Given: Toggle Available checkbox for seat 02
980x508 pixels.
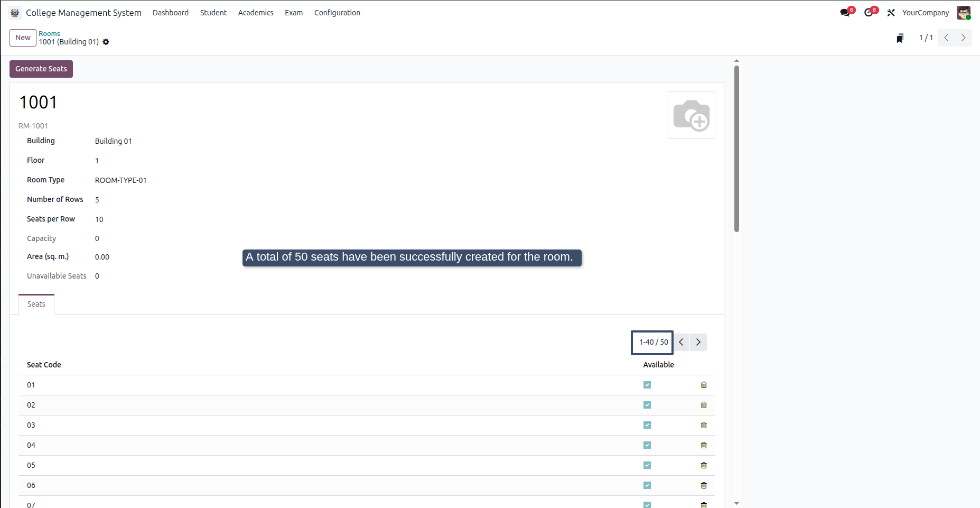Looking at the screenshot, I should [647, 405].
